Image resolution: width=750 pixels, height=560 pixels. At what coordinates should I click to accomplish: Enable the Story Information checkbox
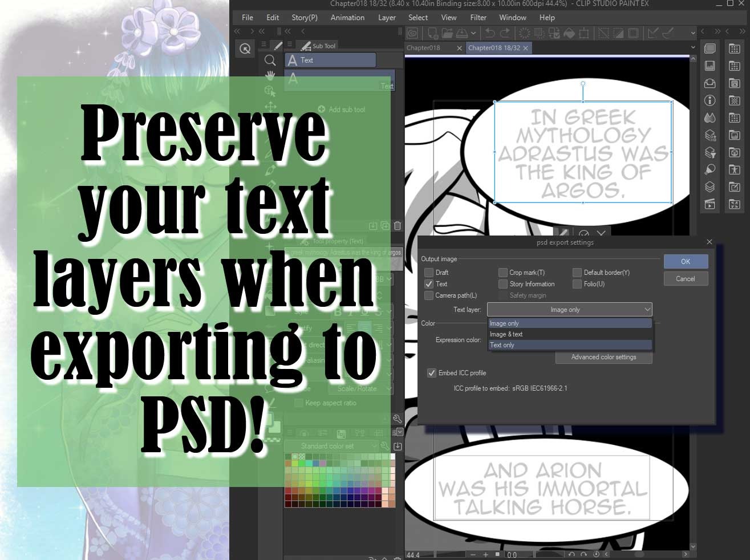point(502,284)
